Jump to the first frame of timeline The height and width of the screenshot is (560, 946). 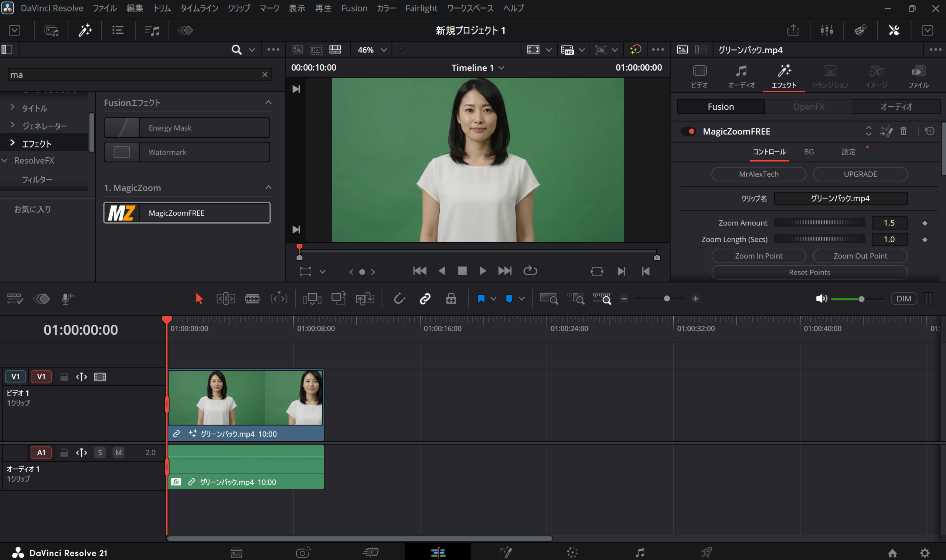coord(420,271)
